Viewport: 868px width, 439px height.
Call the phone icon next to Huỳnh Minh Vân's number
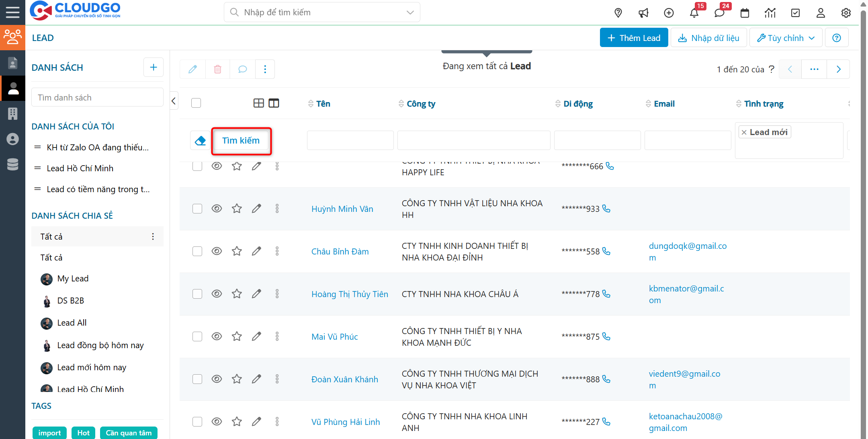tap(606, 209)
